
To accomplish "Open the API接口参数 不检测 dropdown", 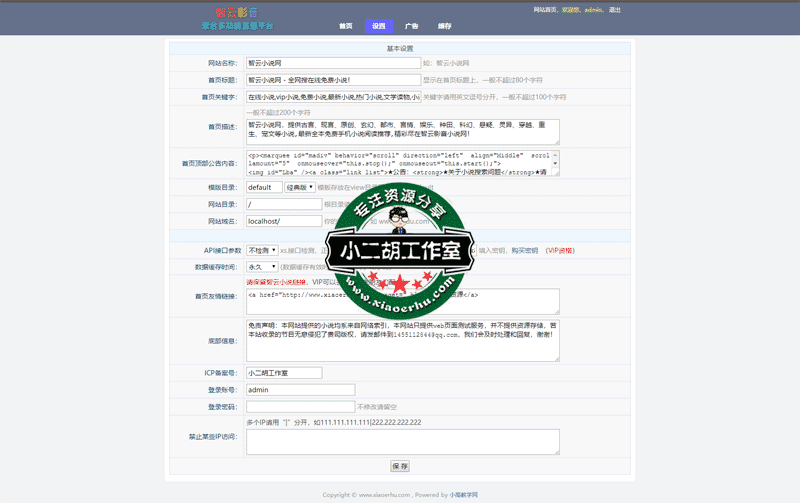I will [x=262, y=250].
